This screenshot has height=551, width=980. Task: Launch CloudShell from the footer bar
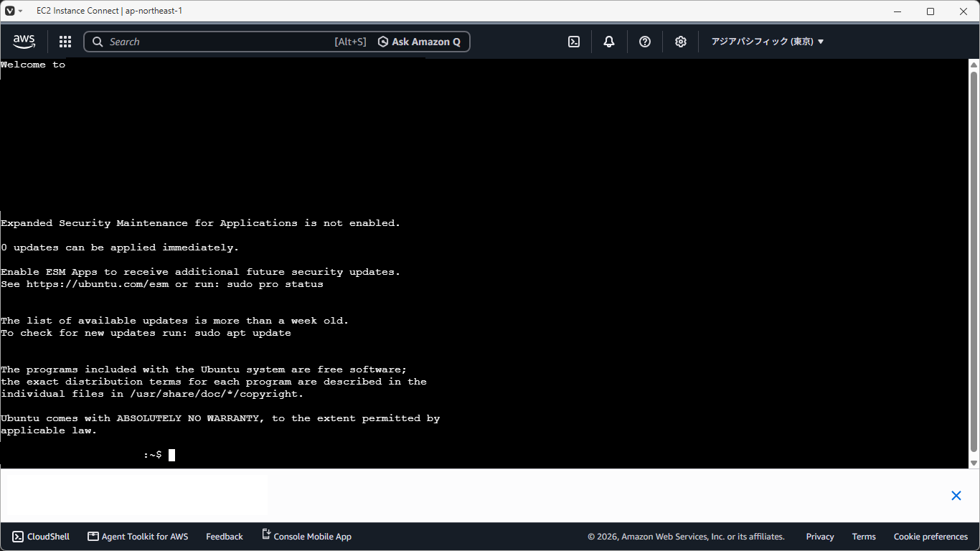tap(41, 537)
